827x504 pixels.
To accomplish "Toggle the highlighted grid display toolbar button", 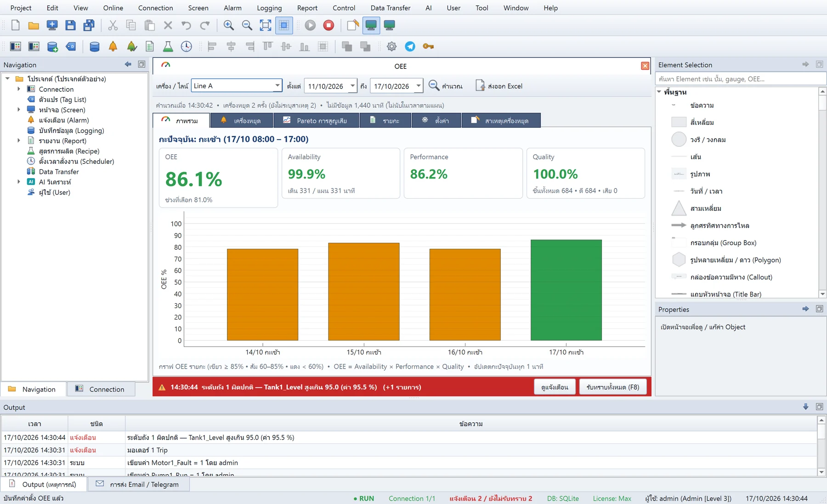I will (x=284, y=25).
